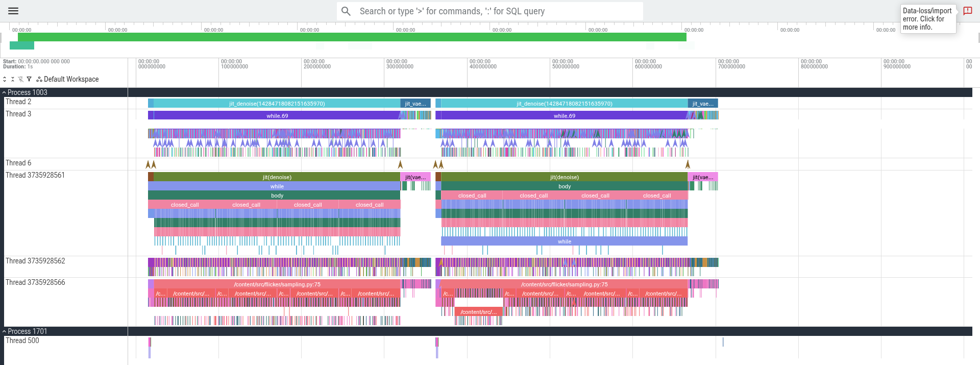
Task: Click first jit(vae slice in Thread 3735928561
Action: click(415, 177)
